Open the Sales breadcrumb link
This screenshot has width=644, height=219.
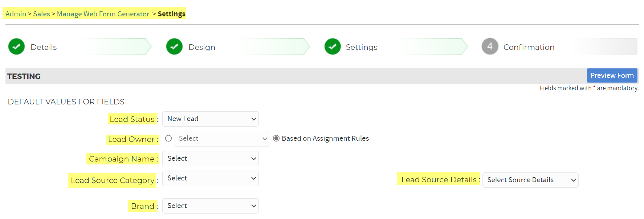41,14
